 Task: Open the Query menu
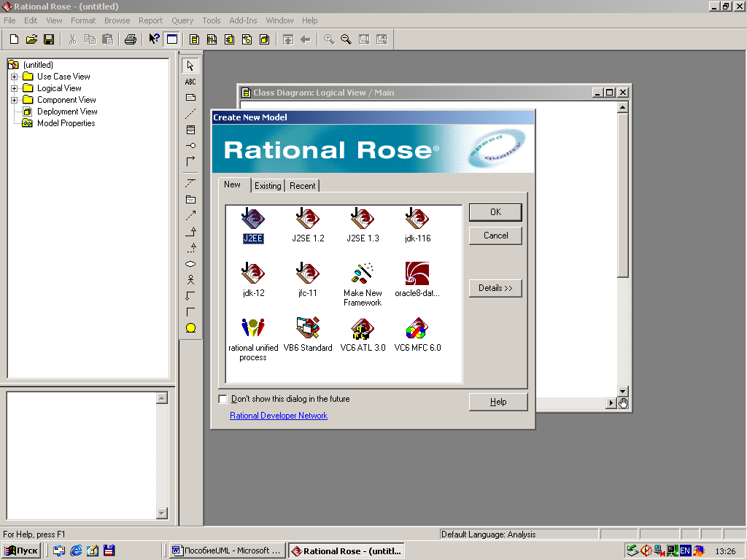[182, 20]
